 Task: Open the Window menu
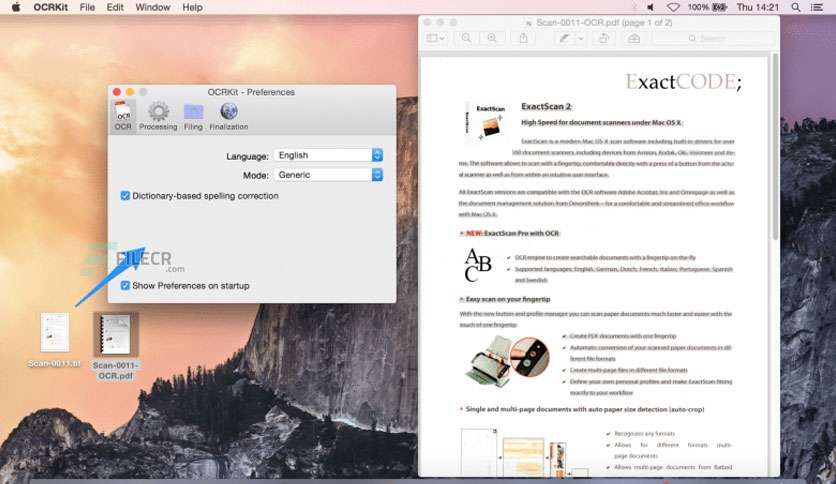pyautogui.click(x=152, y=7)
